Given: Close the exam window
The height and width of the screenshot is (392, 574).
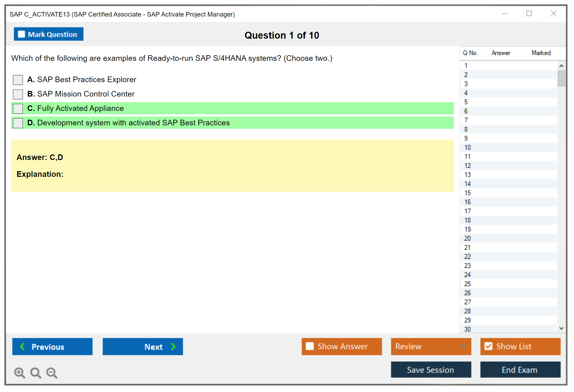Looking at the screenshot, I should pyautogui.click(x=553, y=14).
